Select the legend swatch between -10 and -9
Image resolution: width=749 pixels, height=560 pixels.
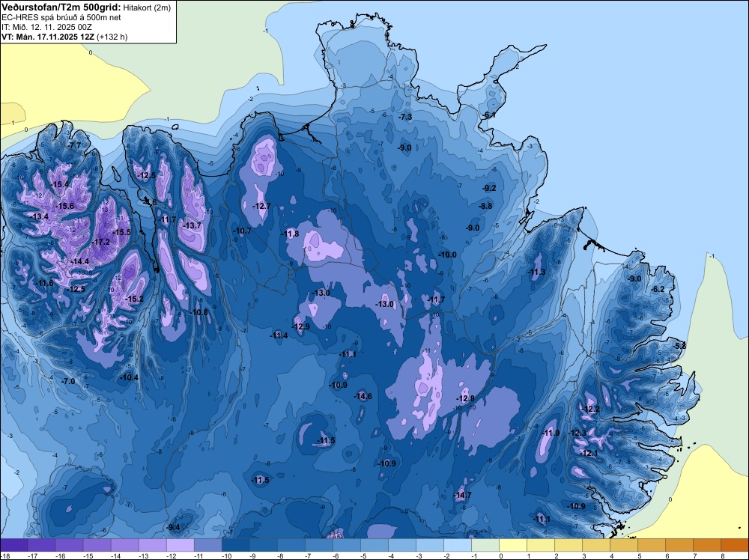coord(235,545)
